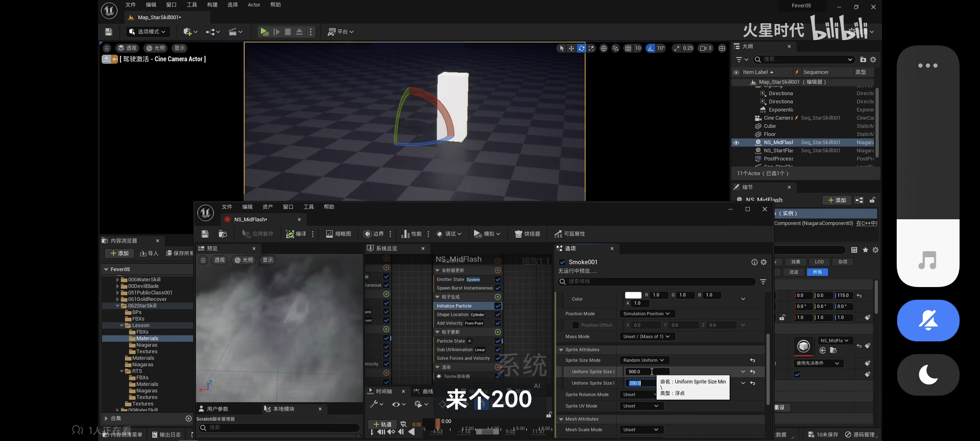Screen dimensions: 980x441
Task: Select the rotate transform tool in viewport
Action: coord(581,48)
